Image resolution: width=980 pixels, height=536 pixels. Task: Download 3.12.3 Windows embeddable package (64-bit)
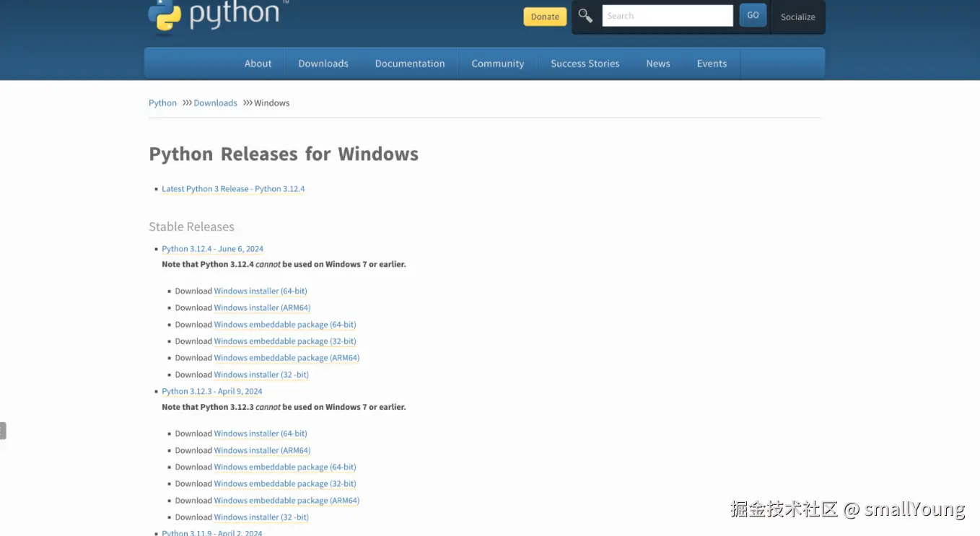285,467
